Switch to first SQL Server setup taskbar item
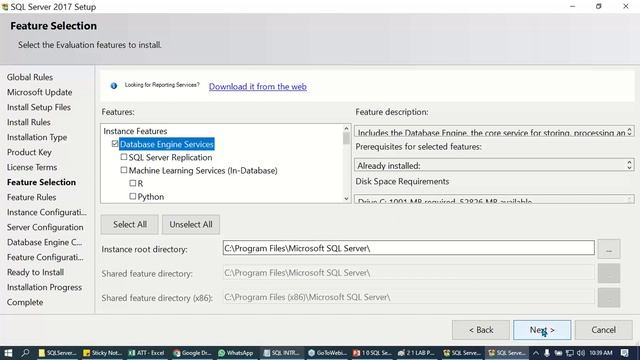 (x=461, y=353)
